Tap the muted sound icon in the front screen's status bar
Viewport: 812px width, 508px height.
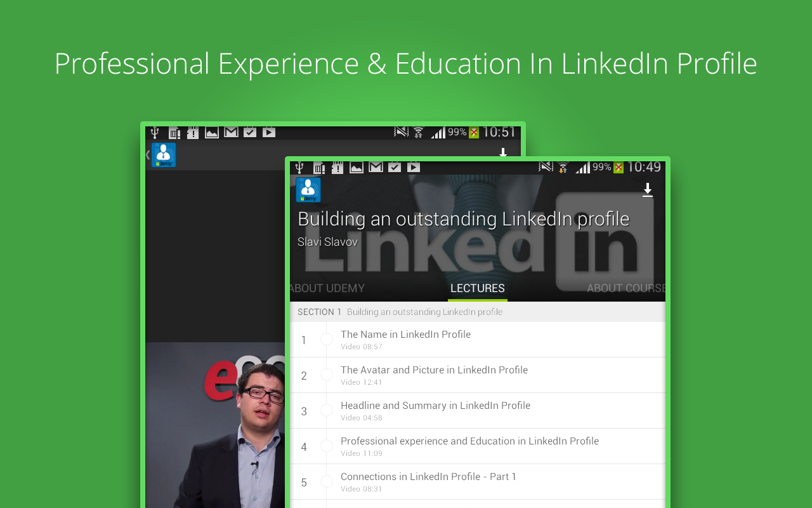(x=546, y=166)
